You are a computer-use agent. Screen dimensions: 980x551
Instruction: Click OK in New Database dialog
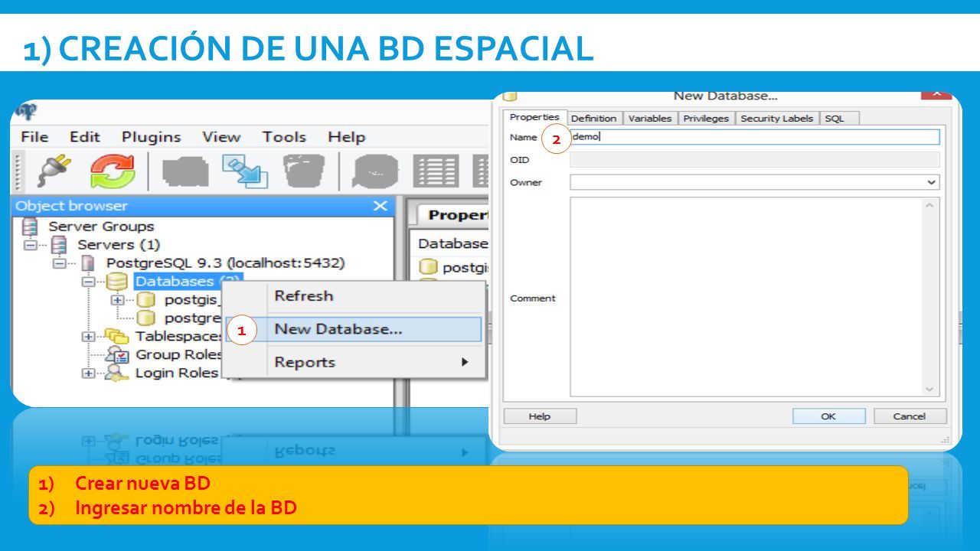828,416
